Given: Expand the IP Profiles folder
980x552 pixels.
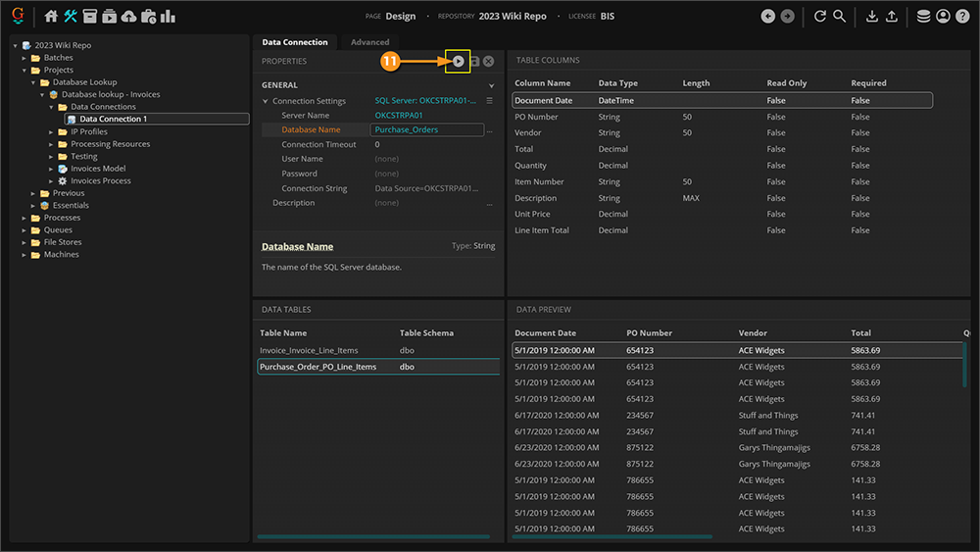Looking at the screenshot, I should click(x=51, y=131).
